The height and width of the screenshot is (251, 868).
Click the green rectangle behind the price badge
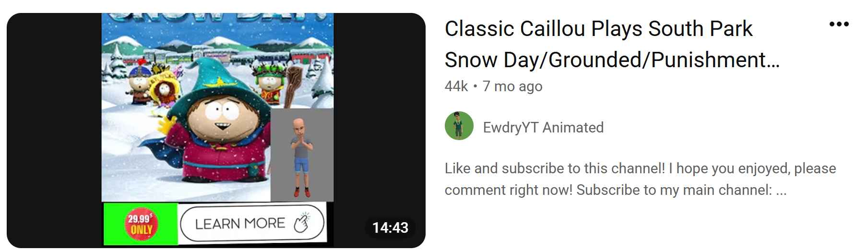[x=114, y=224]
